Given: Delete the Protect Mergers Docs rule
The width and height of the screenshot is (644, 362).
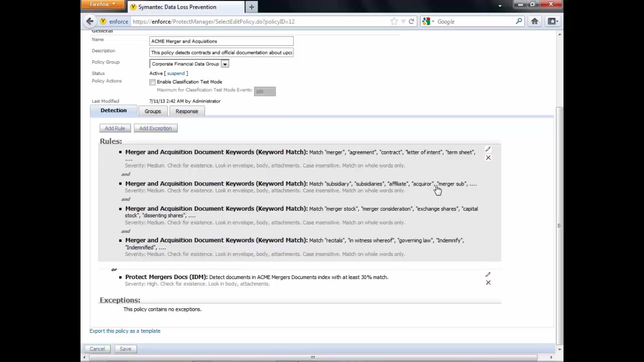Looking at the screenshot, I should click(x=488, y=283).
